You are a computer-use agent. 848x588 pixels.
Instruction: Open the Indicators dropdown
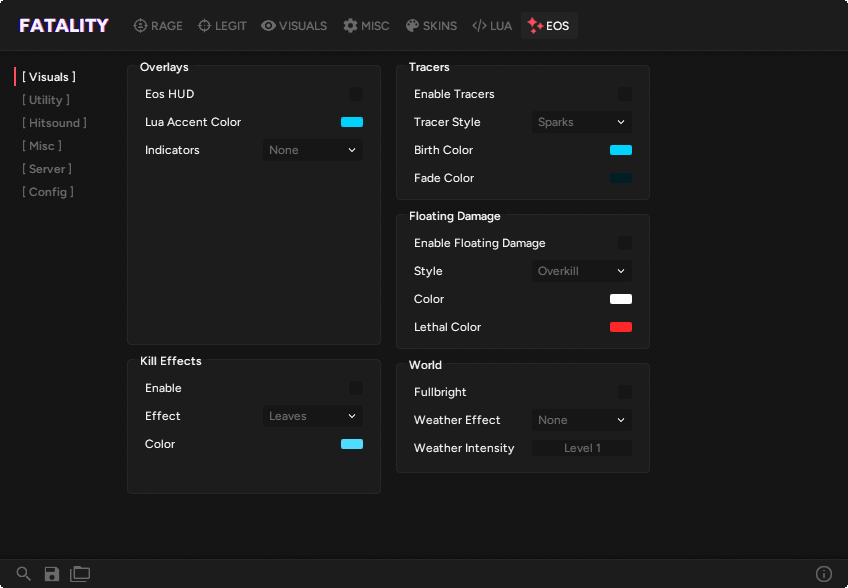(313, 150)
